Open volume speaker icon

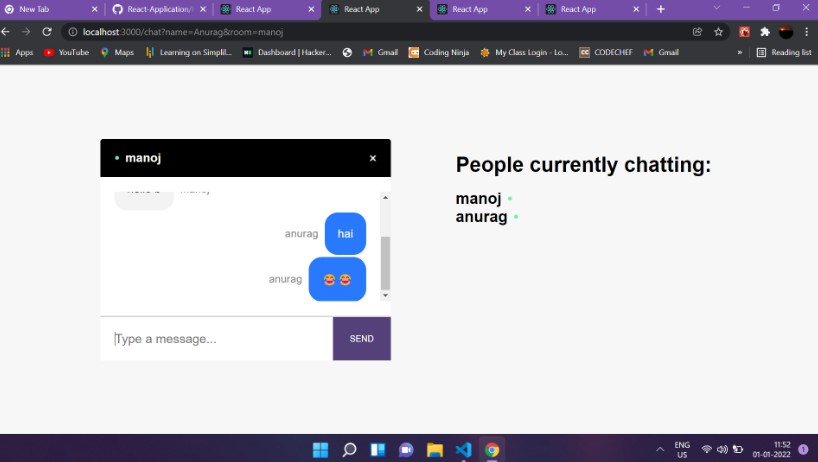click(723, 449)
